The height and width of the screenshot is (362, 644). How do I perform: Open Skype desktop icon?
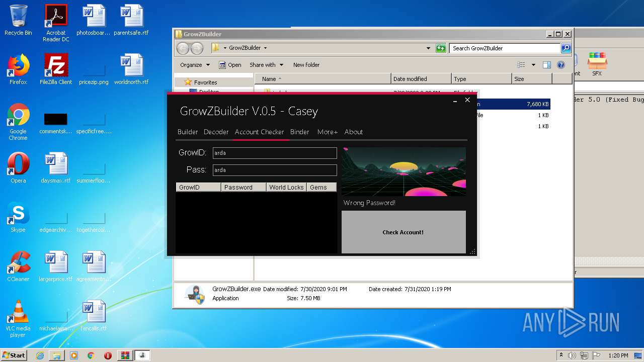(18, 217)
